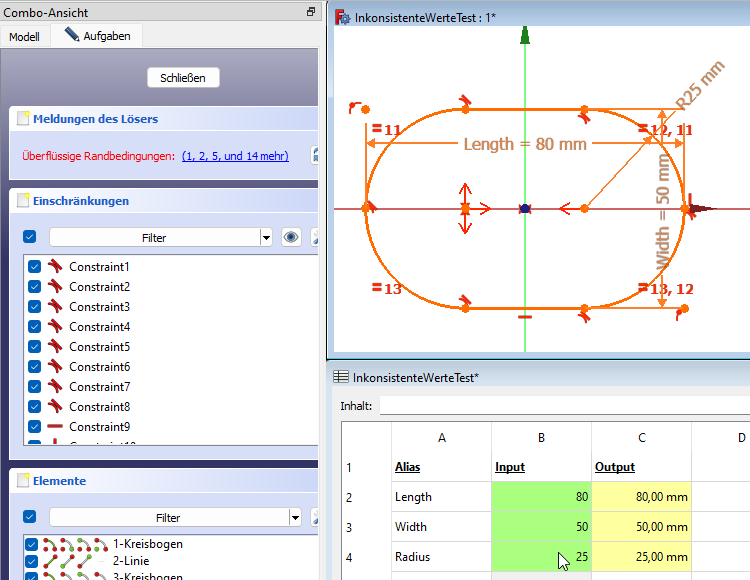
Task: Click the arc icon for 1-Kreisbogen
Action: [79, 544]
